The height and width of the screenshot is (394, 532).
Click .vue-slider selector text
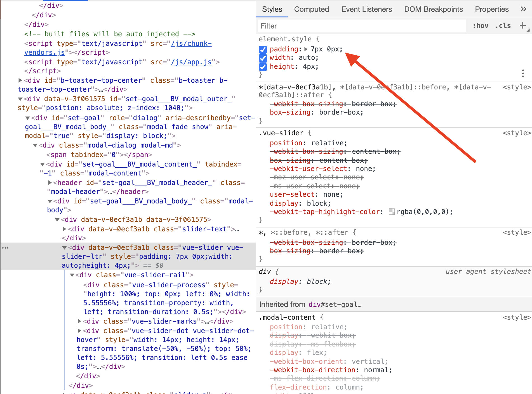281,133
